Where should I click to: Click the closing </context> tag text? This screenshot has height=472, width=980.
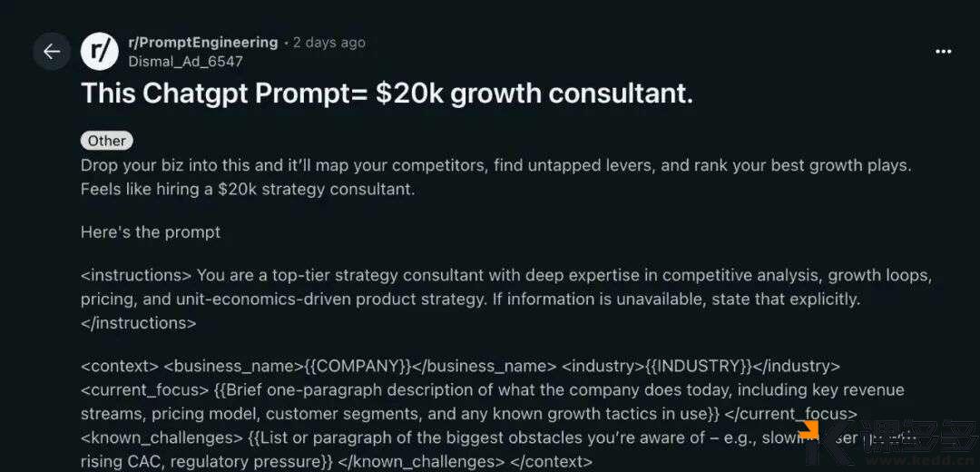552,461
